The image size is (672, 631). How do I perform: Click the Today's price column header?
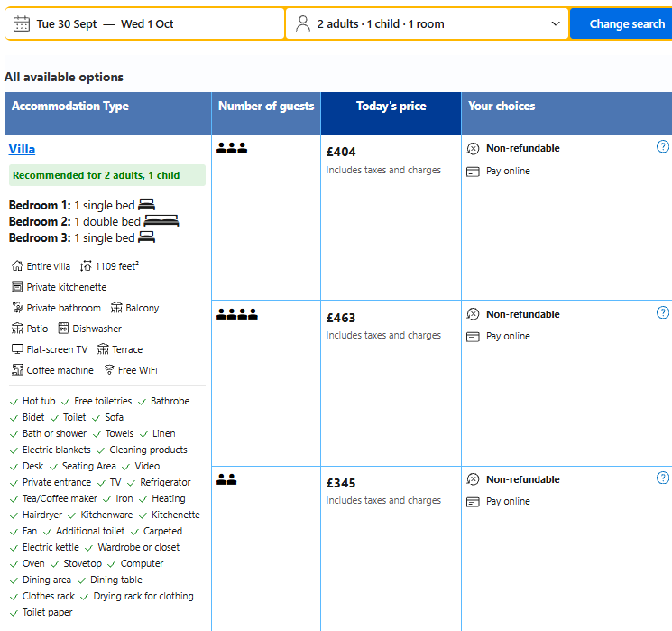pos(391,107)
